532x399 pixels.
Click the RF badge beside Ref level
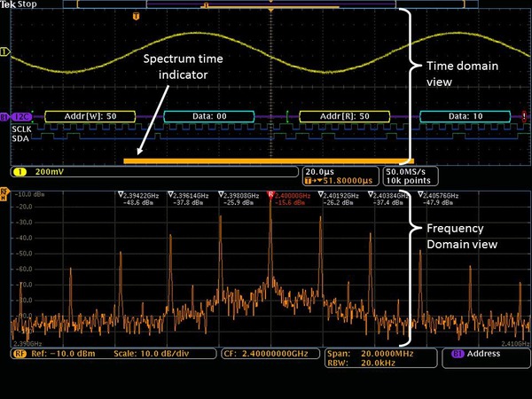pos(17,354)
